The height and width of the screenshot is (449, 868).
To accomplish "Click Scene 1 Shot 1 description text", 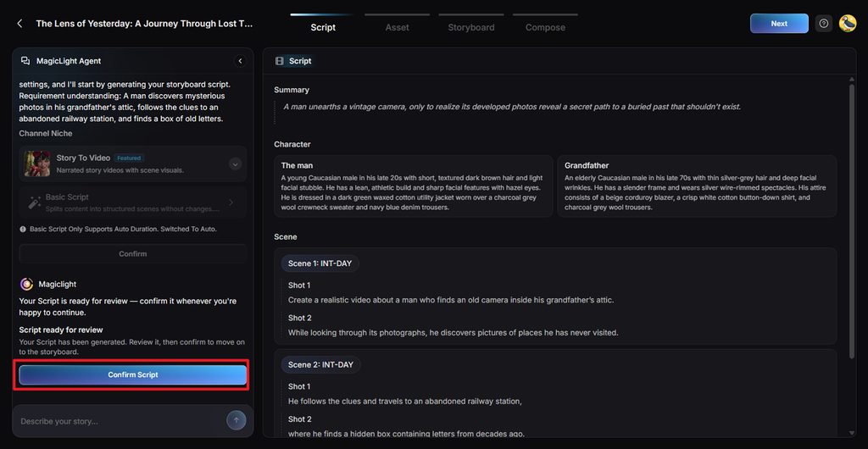I will [x=451, y=300].
